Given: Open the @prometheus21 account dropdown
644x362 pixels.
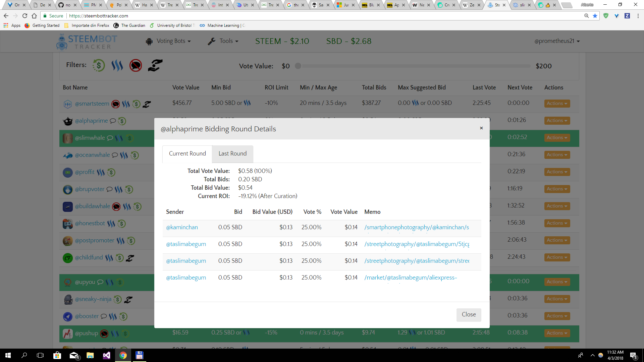Looking at the screenshot, I should click(557, 41).
